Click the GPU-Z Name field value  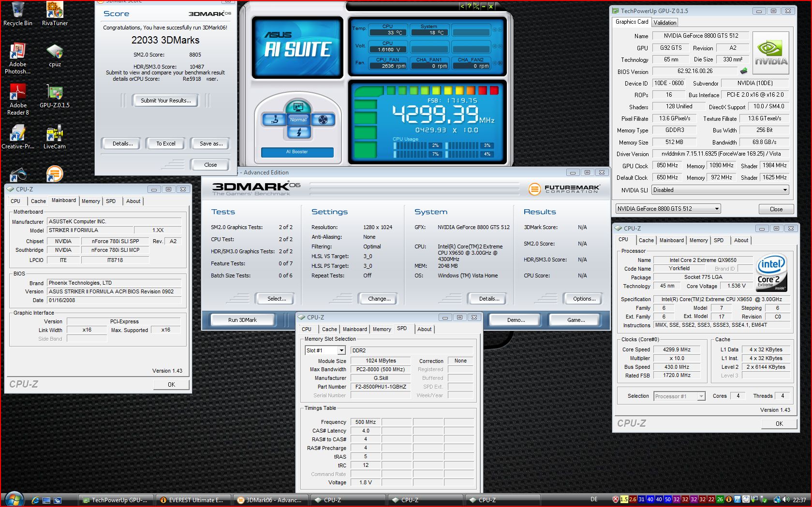[x=701, y=36]
